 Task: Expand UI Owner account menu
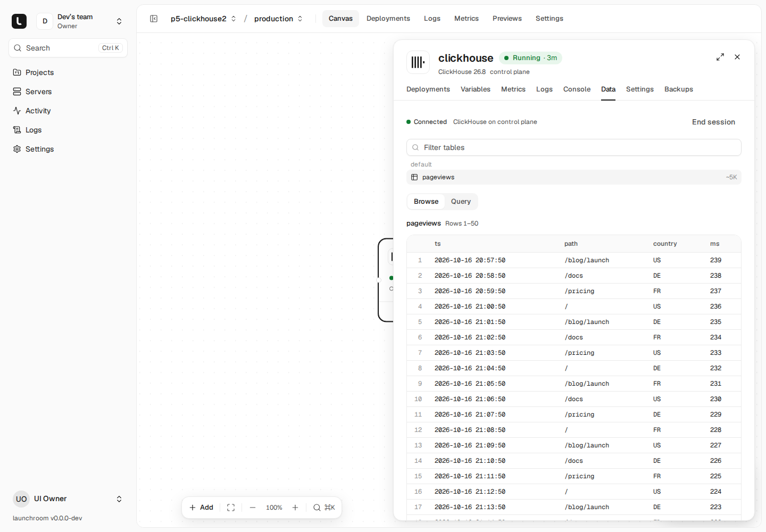tap(68, 499)
